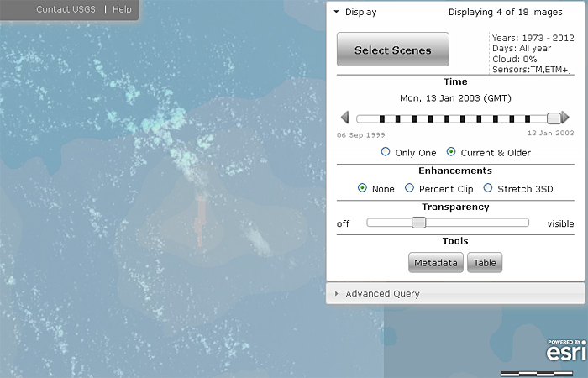Image resolution: width=588 pixels, height=378 pixels.
Task: Click the 'Days: All year' filter text
Action: [x=522, y=49]
